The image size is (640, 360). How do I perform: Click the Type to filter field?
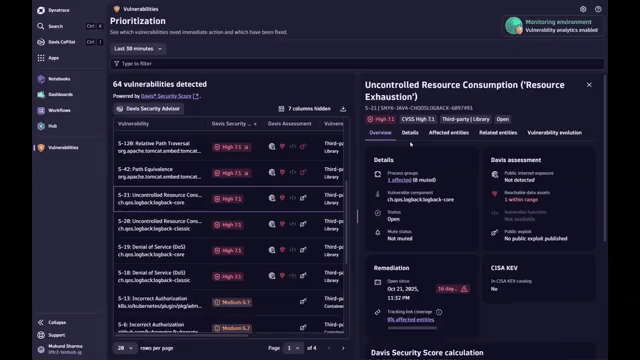tap(357, 64)
